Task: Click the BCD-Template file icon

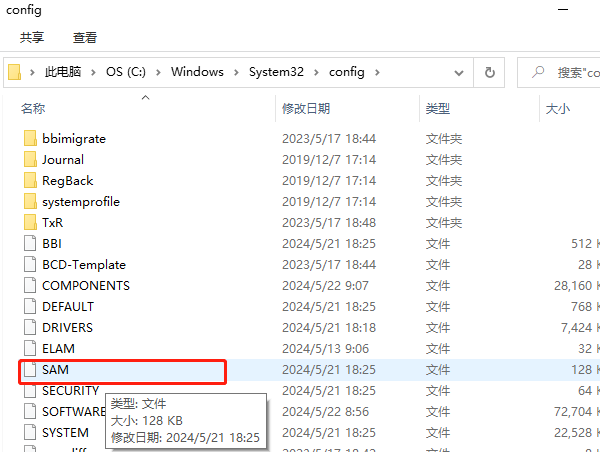Action: pyautogui.click(x=29, y=265)
